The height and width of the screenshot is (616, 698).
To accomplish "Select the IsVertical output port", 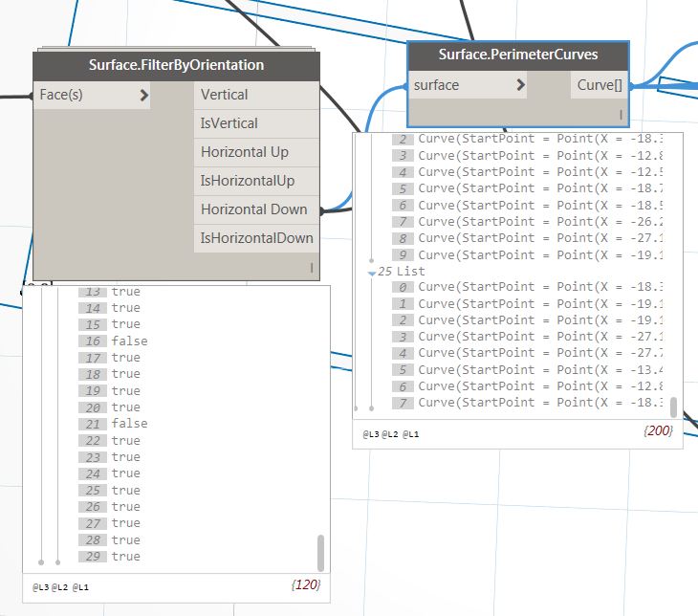I will 255,123.
